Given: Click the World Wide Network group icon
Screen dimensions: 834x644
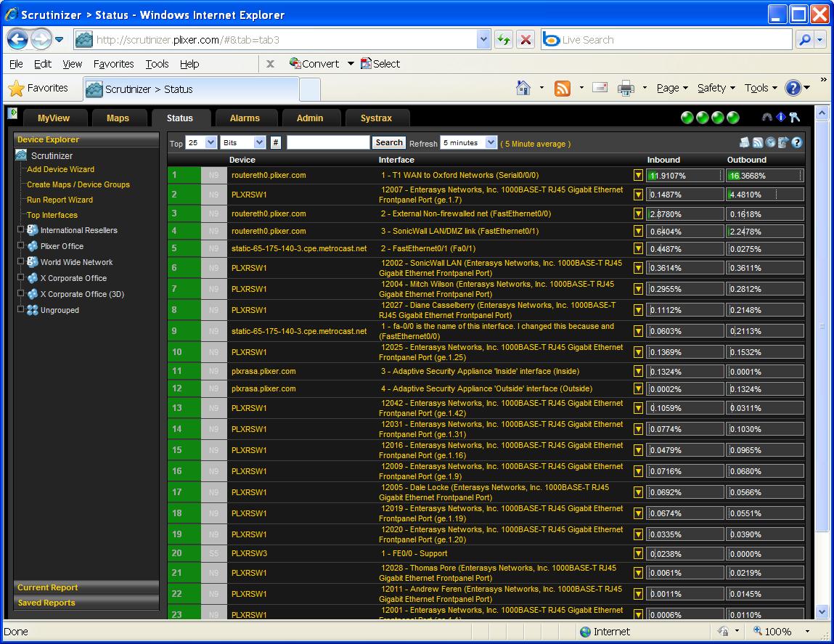Looking at the screenshot, I should [33, 262].
